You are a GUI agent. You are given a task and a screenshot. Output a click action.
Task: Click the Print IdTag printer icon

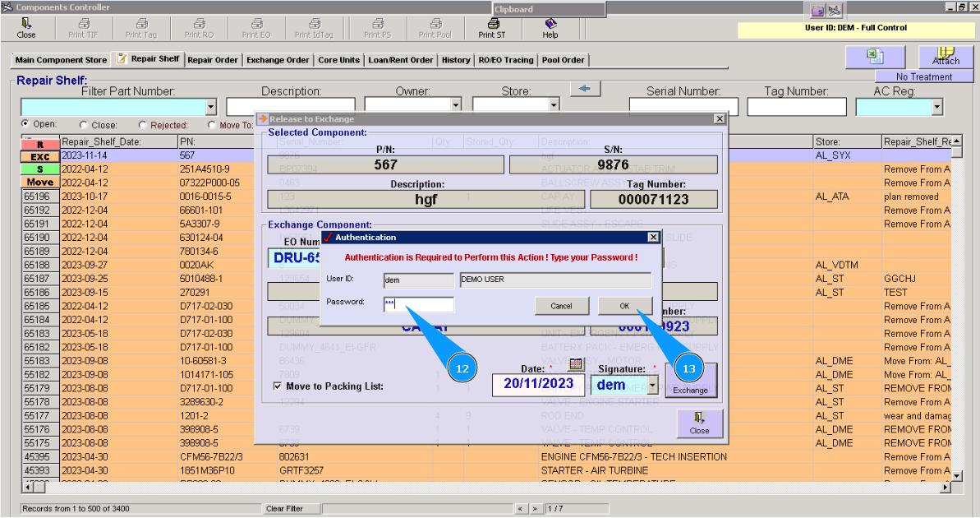click(x=315, y=23)
